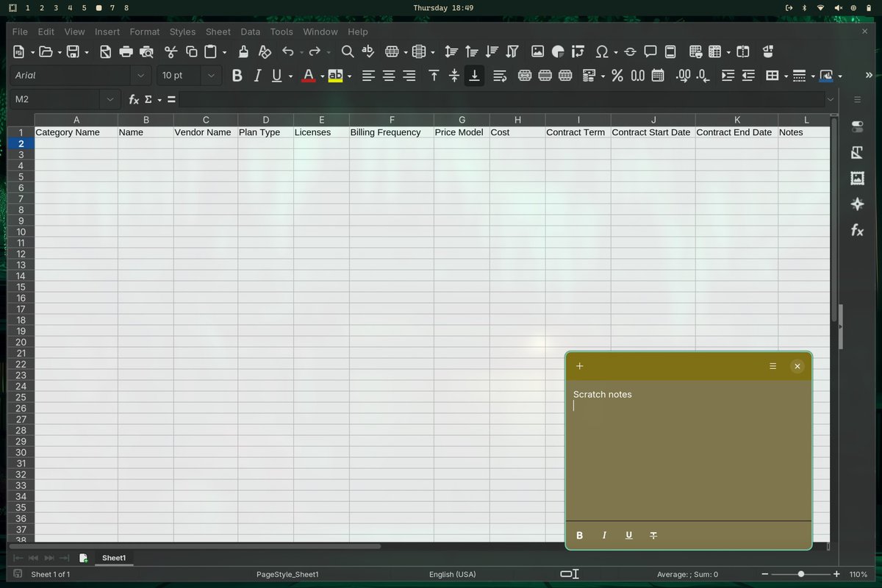This screenshot has height=588, width=882.
Task: Open the Styles menu
Action: [x=182, y=32]
